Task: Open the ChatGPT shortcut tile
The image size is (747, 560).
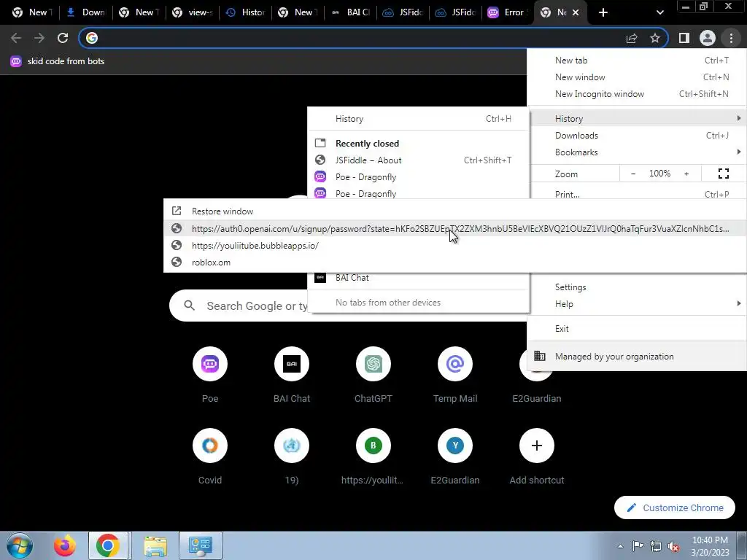Action: (x=373, y=376)
